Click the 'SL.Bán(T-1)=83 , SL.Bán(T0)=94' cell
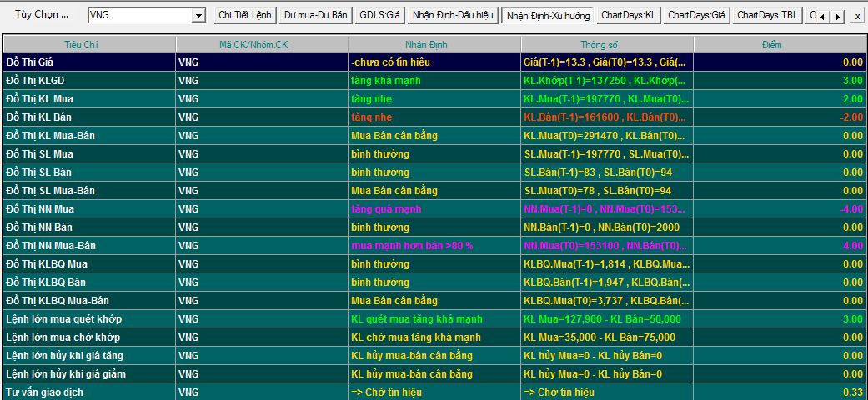The width and height of the screenshot is (868, 400). [x=607, y=172]
